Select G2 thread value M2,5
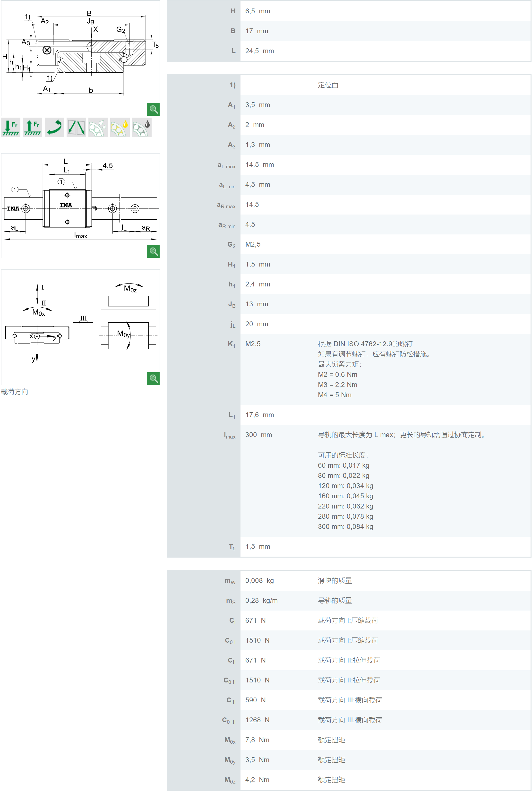Viewport: 532px width, 810px height. pyautogui.click(x=253, y=244)
